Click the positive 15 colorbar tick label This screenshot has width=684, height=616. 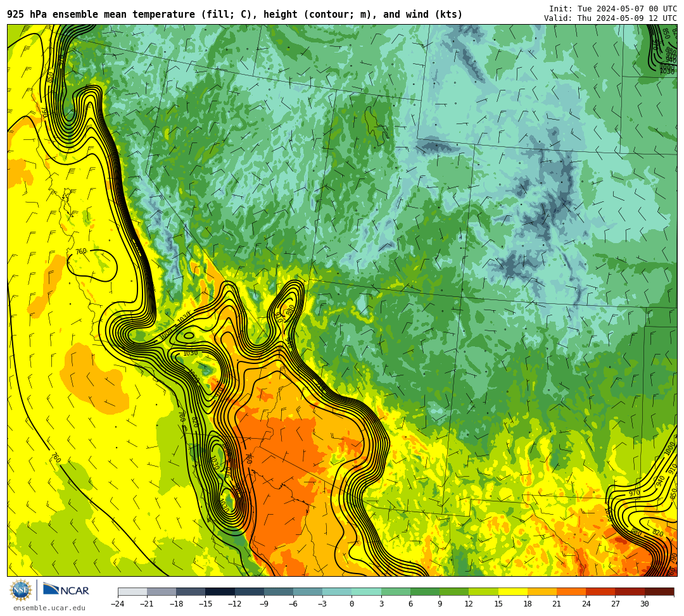pyautogui.click(x=498, y=604)
